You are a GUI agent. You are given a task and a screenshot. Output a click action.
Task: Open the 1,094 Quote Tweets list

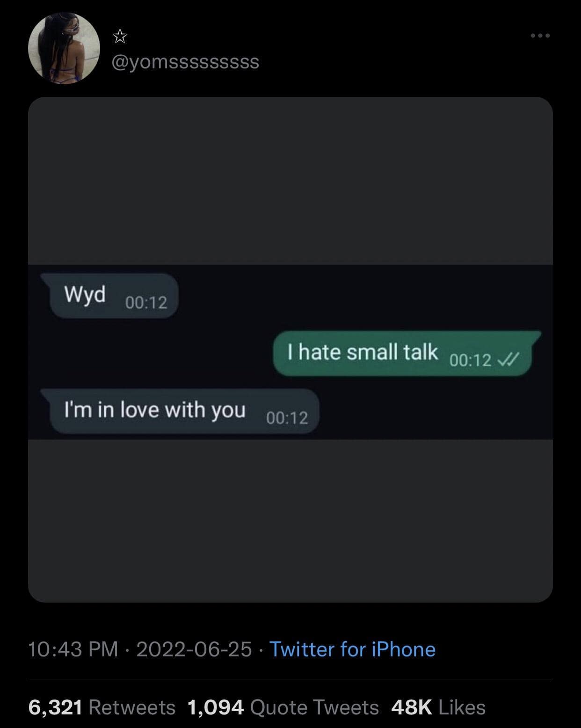tap(283, 707)
